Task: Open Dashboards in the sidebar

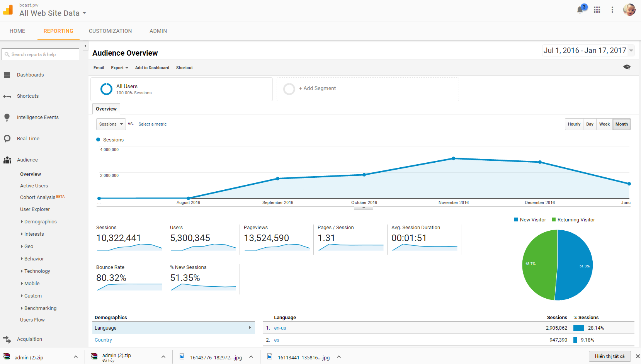Action: pyautogui.click(x=30, y=75)
